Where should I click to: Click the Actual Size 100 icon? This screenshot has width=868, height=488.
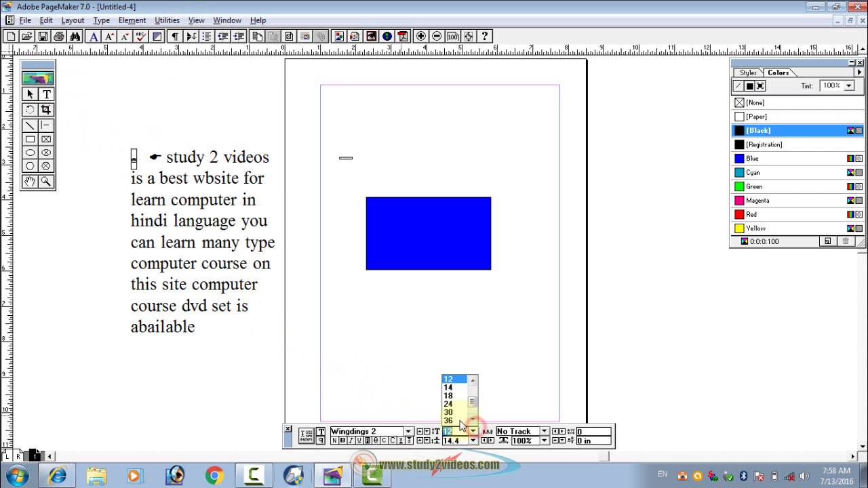(453, 36)
